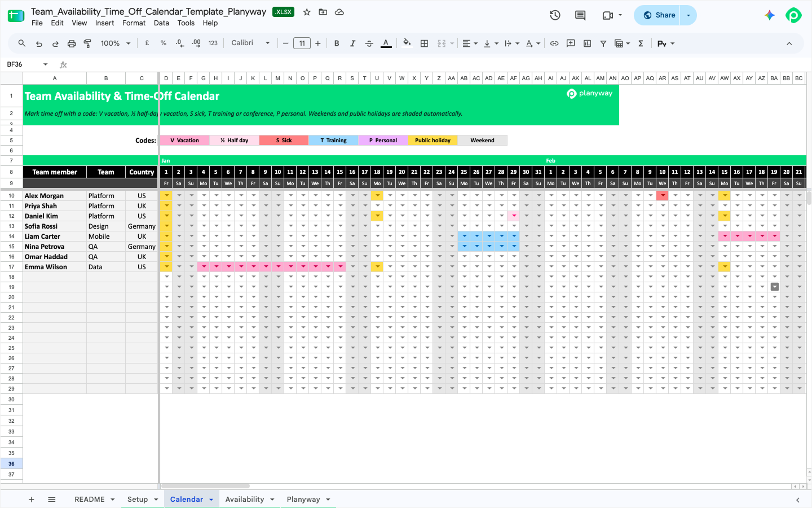The width and height of the screenshot is (812, 508).
Task: Open the Insert menu
Action: coord(104,23)
